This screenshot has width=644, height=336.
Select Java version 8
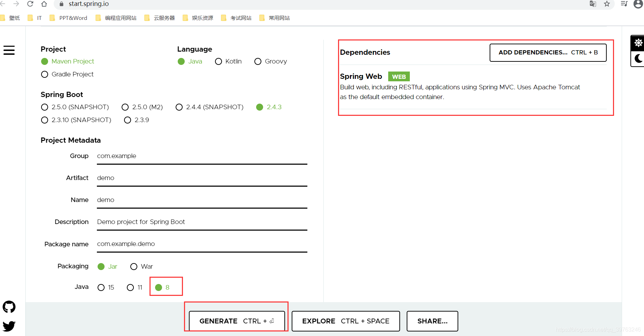(162, 288)
